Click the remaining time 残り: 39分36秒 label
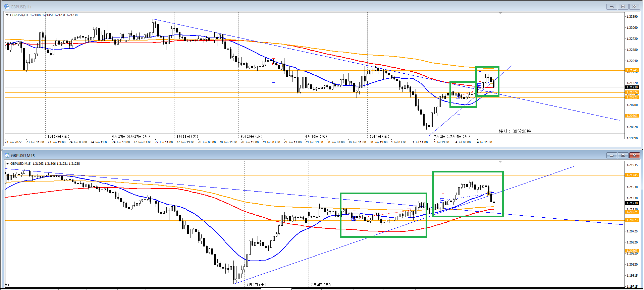Screen dimensions: 644x290 click(x=515, y=131)
